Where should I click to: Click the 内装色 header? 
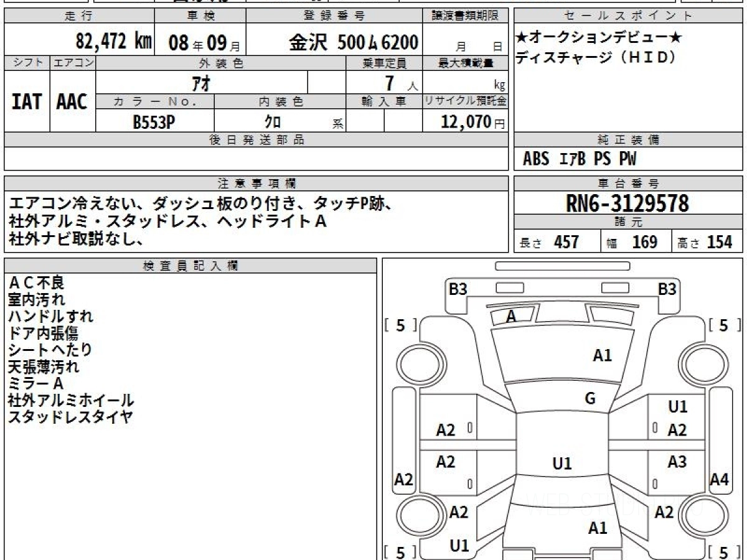[x=280, y=101]
